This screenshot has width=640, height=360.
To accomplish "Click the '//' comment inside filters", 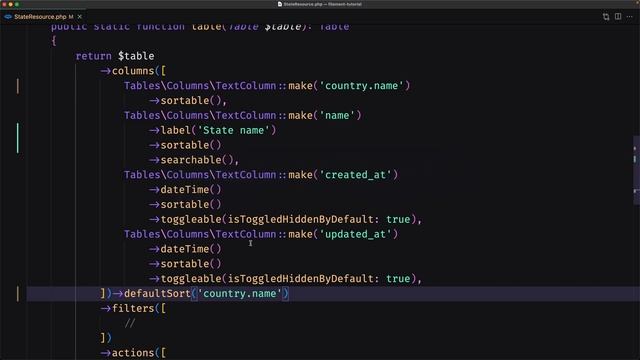I will tap(130, 323).
